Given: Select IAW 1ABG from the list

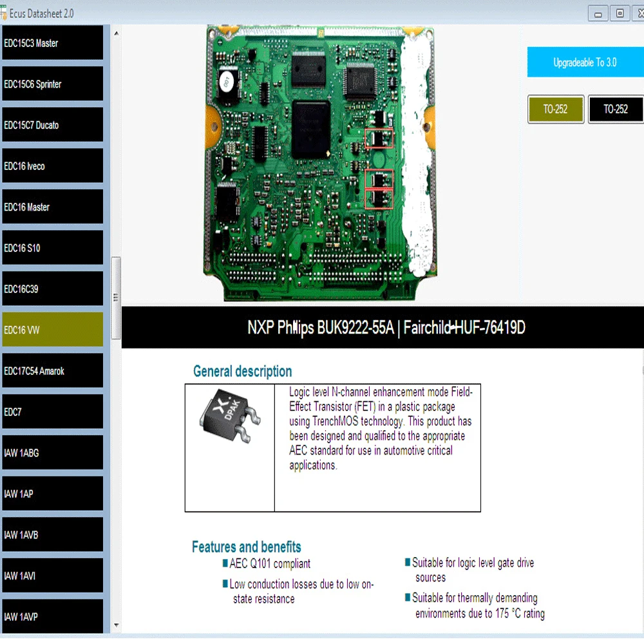Looking at the screenshot, I should [53, 453].
